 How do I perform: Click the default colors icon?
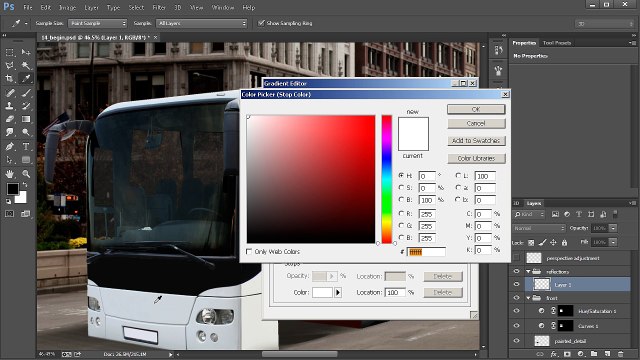[8, 201]
